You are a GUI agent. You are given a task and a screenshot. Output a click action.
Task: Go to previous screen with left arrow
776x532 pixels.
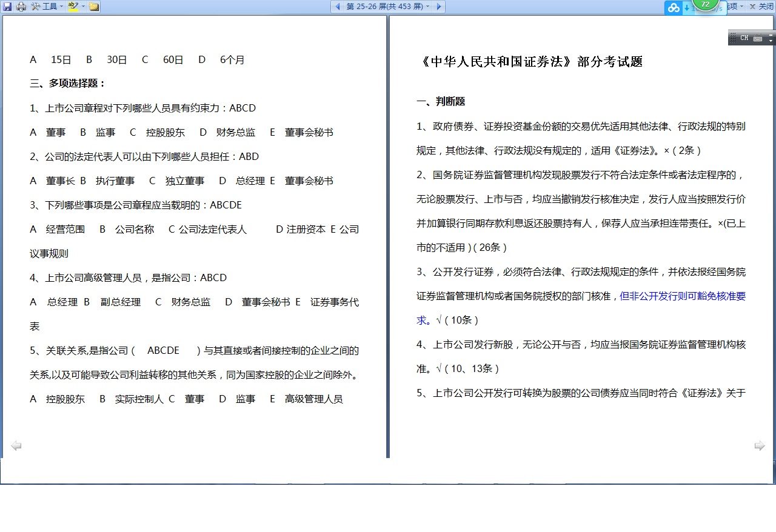tap(338, 7)
